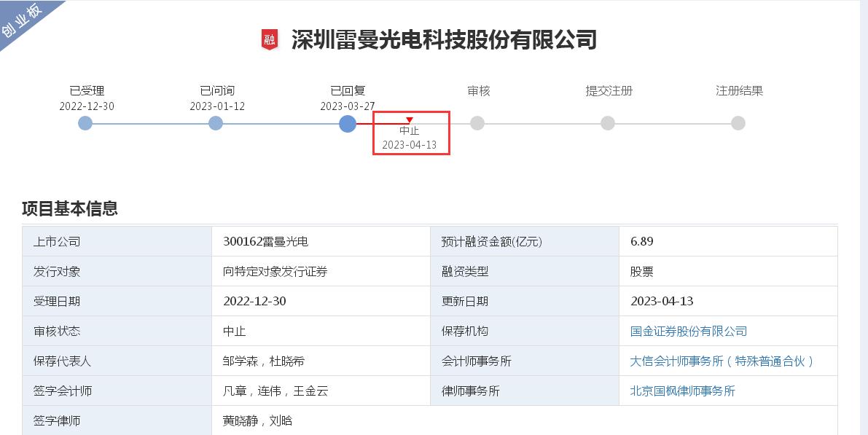
Task: Click the 提交注册 stage circle
Action: point(608,123)
